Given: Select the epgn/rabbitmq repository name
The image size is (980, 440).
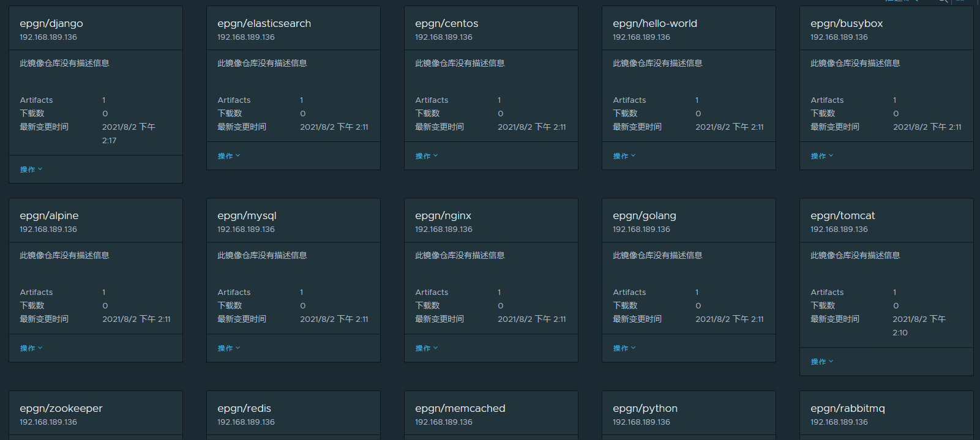Looking at the screenshot, I should [848, 408].
